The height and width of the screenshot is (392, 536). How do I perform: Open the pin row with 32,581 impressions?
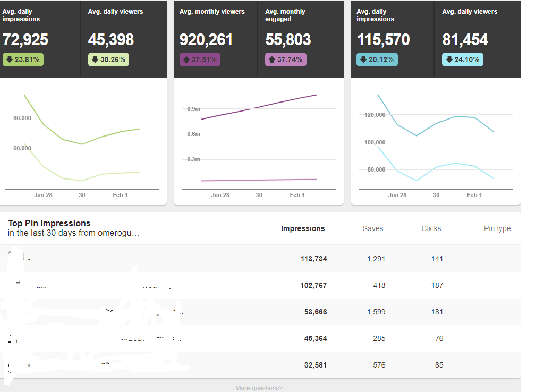pyautogui.click(x=260, y=365)
